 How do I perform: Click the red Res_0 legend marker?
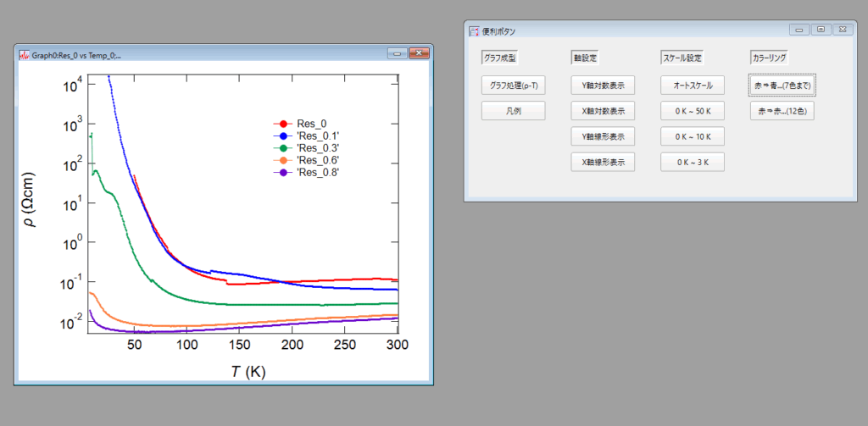(x=282, y=124)
